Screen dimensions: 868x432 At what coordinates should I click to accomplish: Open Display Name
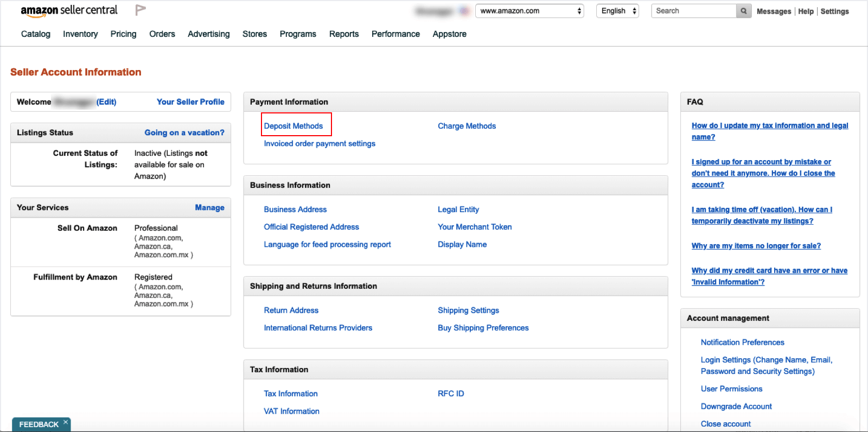click(x=462, y=244)
